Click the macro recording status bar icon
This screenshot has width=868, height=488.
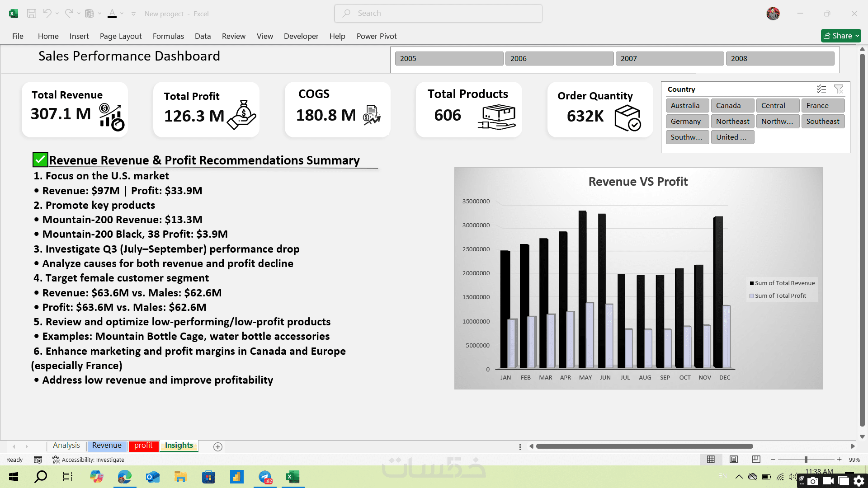(x=38, y=460)
